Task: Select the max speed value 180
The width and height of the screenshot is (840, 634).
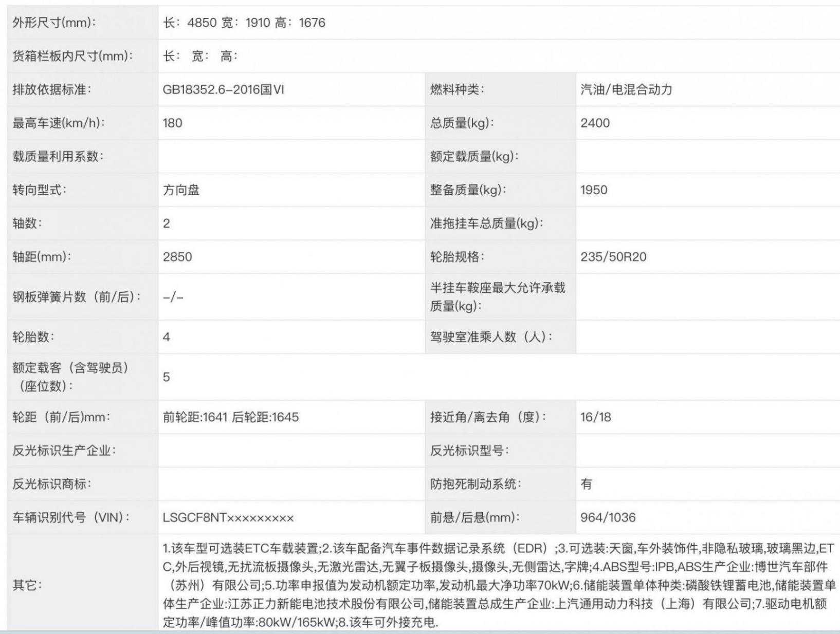Action: click(x=173, y=123)
